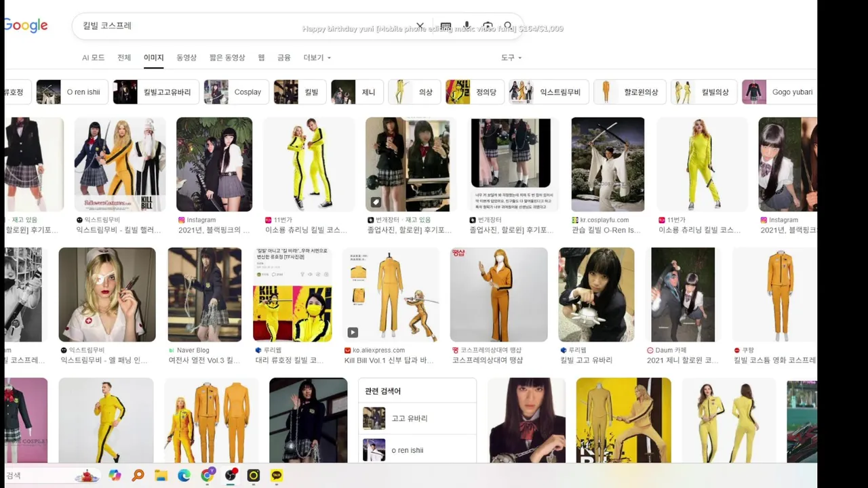Open the yellow camera app in taskbar
This screenshot has width=868, height=488.
[x=254, y=476]
